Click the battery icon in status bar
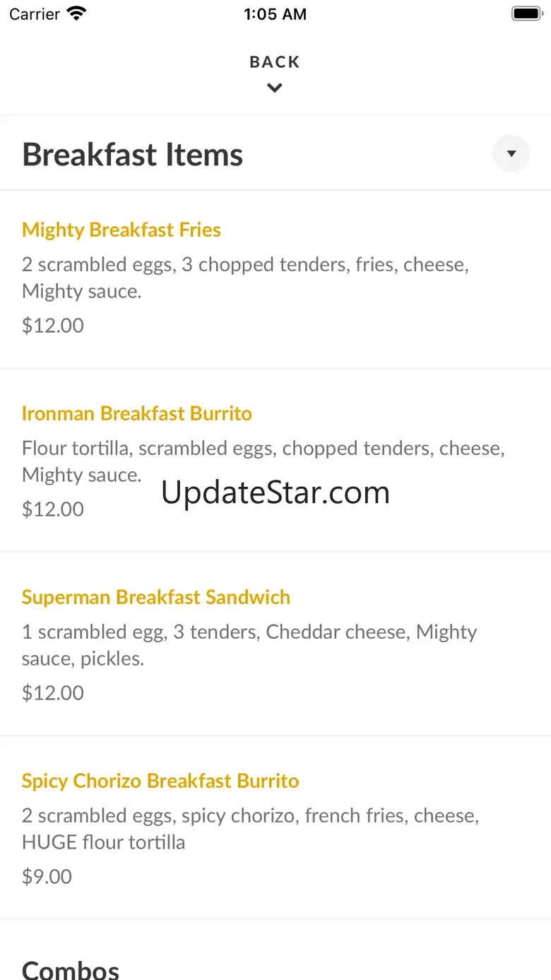 [x=526, y=13]
